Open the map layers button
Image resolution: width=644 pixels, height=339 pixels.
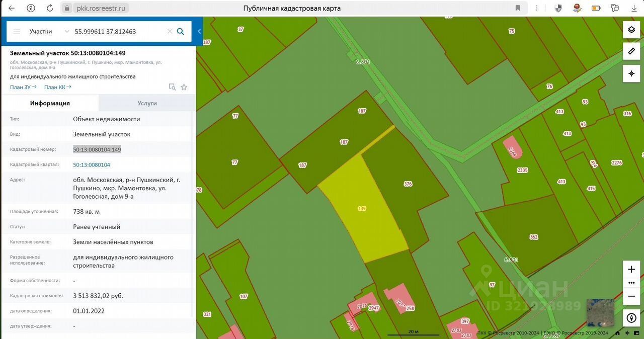pyautogui.click(x=631, y=30)
